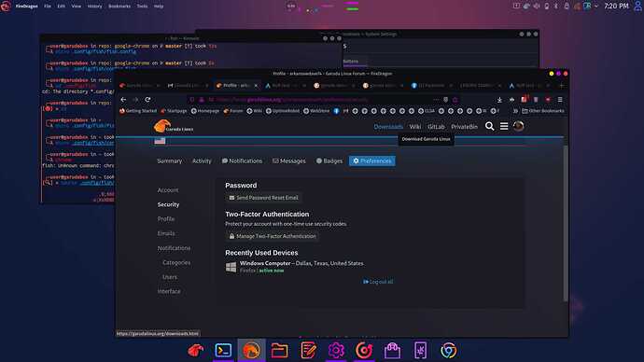The image size is (644, 362).
Task: Open the user avatar menu
Action: pos(518,126)
